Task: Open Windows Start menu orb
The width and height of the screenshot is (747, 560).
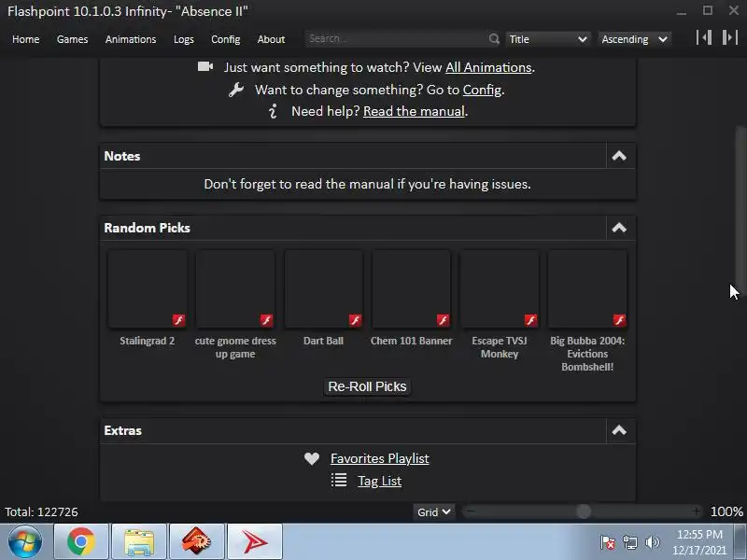Action: 25,541
